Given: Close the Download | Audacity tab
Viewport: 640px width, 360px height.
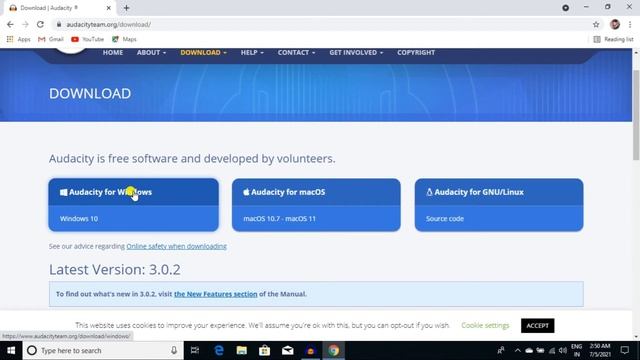Looking at the screenshot, I should pyautogui.click(x=109, y=8).
